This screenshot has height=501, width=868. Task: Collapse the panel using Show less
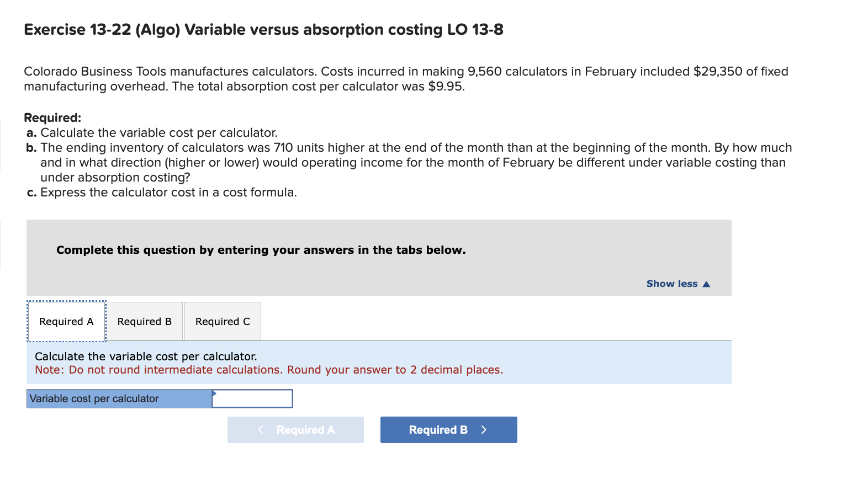click(x=678, y=283)
